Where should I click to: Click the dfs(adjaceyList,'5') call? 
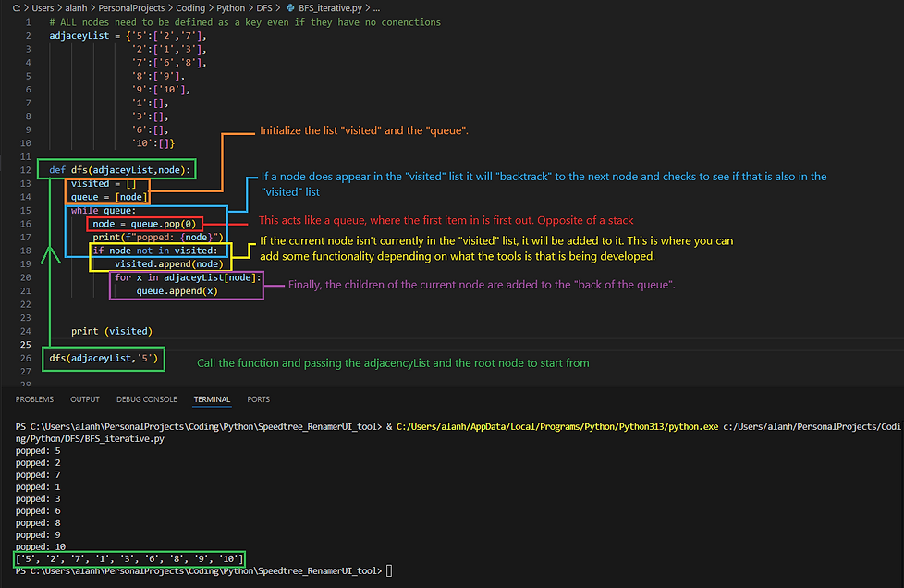click(104, 359)
